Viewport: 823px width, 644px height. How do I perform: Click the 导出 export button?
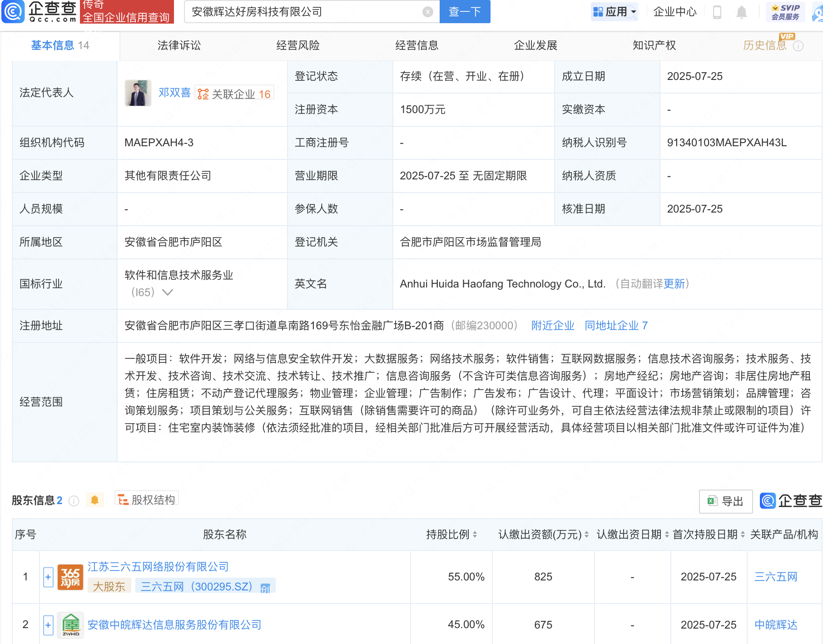[726, 501]
